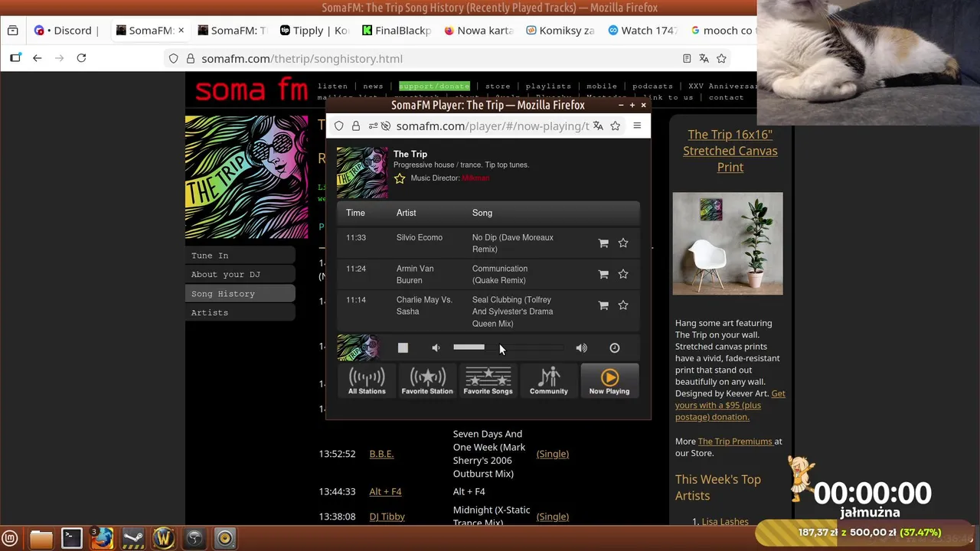Select Artists in the sidebar
The height and width of the screenshot is (551, 980).
pyautogui.click(x=240, y=313)
